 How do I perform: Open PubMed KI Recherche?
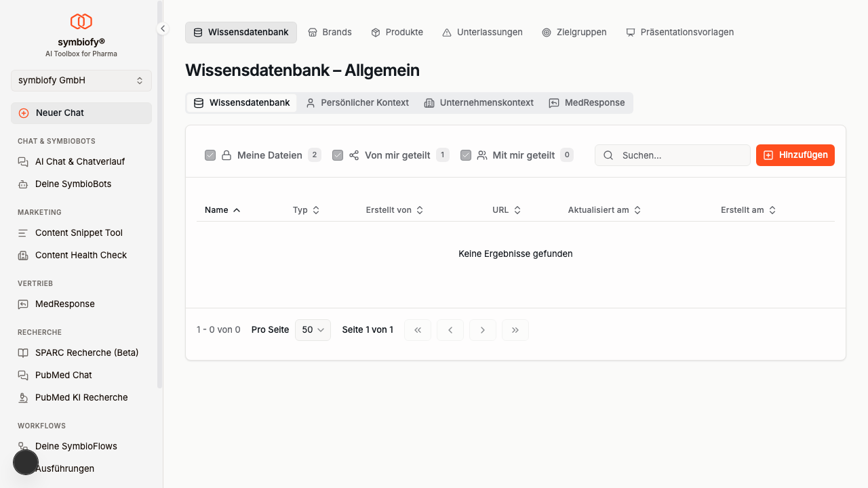(81, 397)
